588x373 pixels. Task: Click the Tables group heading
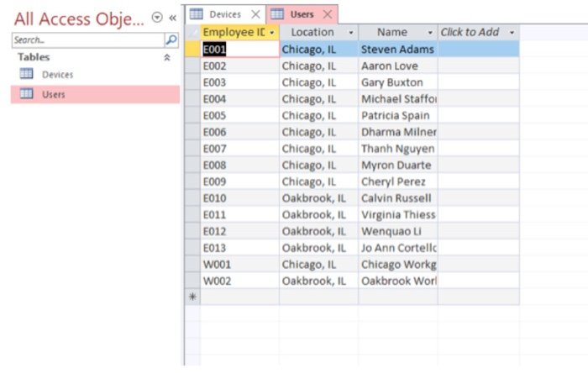(34, 57)
